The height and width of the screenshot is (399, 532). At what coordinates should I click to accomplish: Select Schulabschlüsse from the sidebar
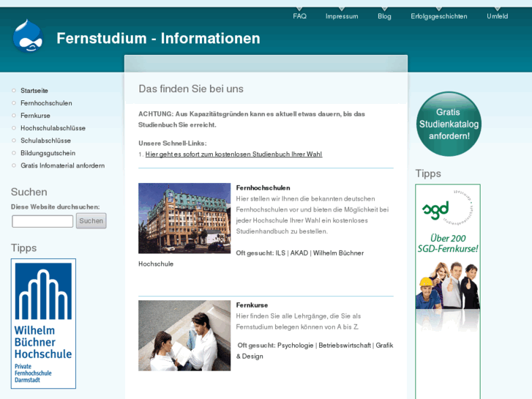[x=45, y=141]
